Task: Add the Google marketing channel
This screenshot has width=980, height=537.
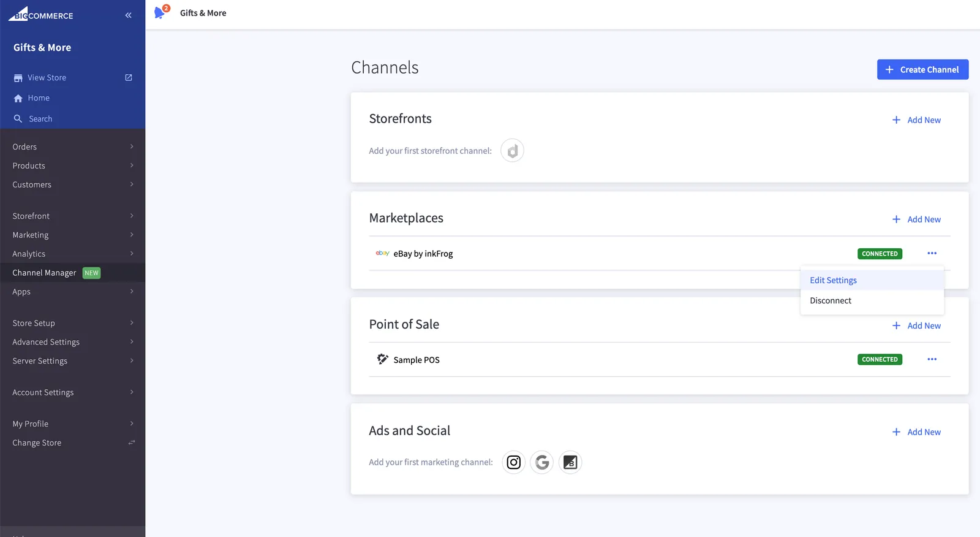Action: (x=542, y=462)
